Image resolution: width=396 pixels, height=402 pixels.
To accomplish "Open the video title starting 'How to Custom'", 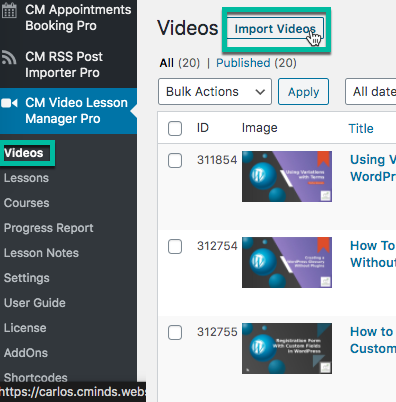I will coord(373,340).
